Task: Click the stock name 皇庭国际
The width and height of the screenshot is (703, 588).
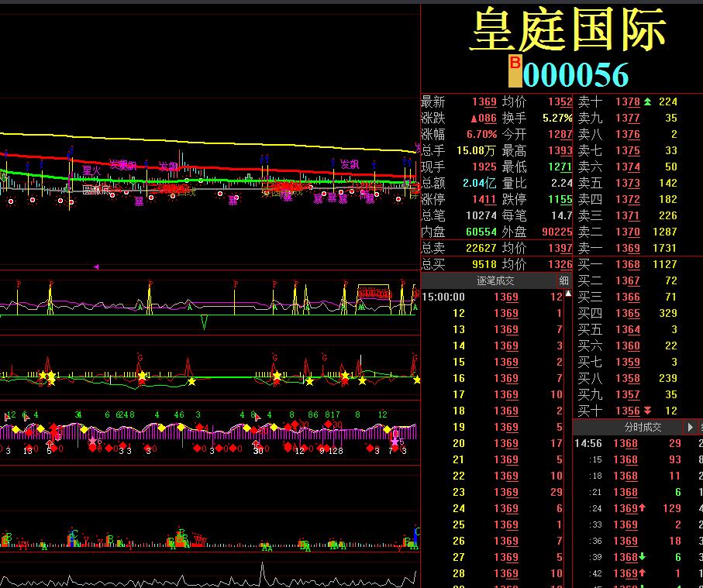Action: tap(569, 30)
